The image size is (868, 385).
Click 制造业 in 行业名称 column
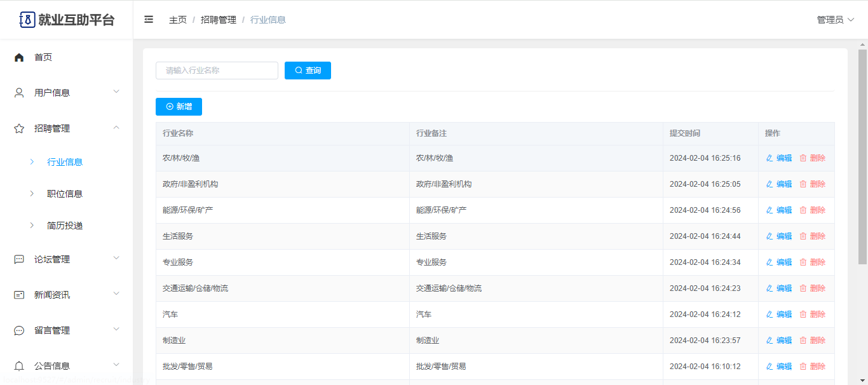174,341
